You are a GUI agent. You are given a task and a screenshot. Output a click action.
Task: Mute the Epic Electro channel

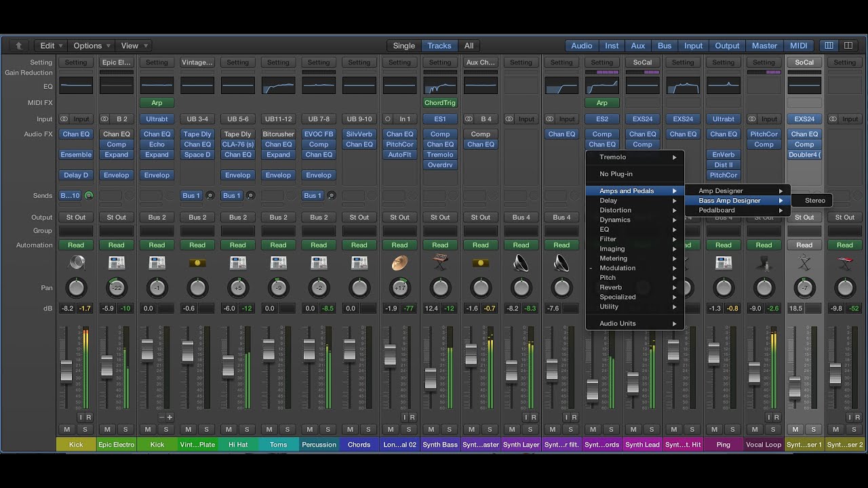pyautogui.click(x=107, y=429)
